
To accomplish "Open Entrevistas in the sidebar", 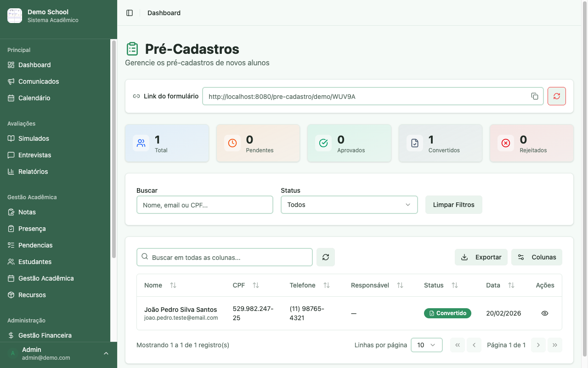I will click(x=55, y=155).
